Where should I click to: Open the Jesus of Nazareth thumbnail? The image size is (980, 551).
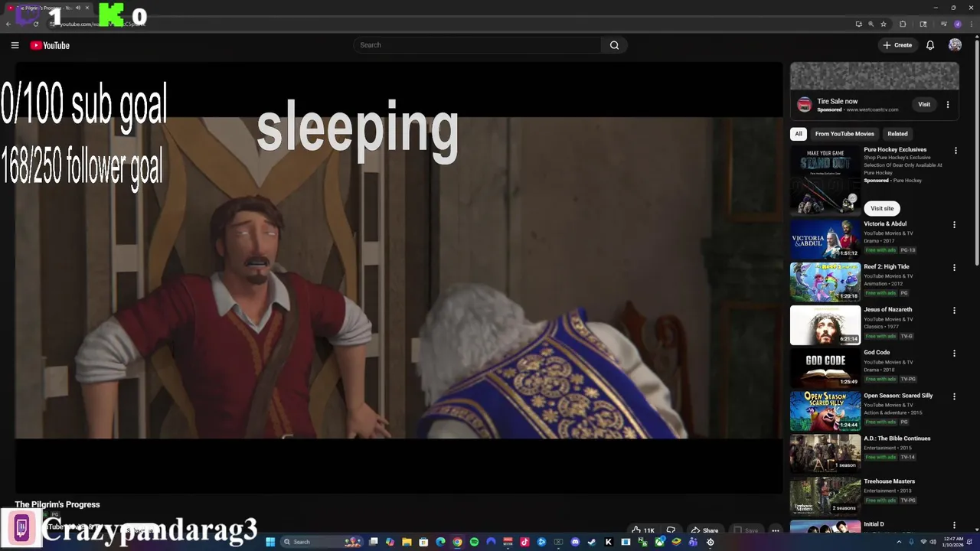pyautogui.click(x=825, y=324)
